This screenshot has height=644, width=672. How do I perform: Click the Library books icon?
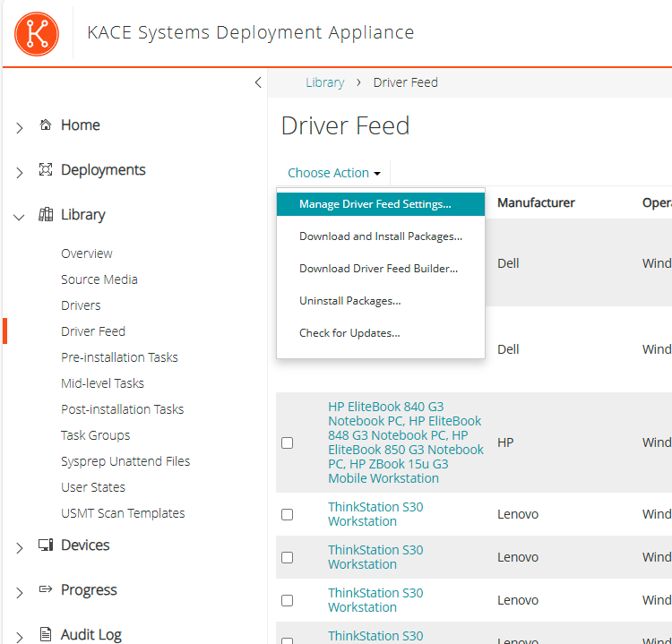(46, 215)
